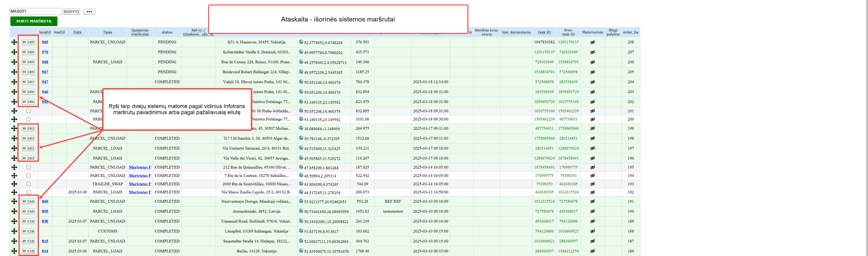Viewport: 868px width, 256px height.
Task: Click the globe icon beside 53.0211377,26.92462053
Action: pyautogui.click(x=301, y=201)
